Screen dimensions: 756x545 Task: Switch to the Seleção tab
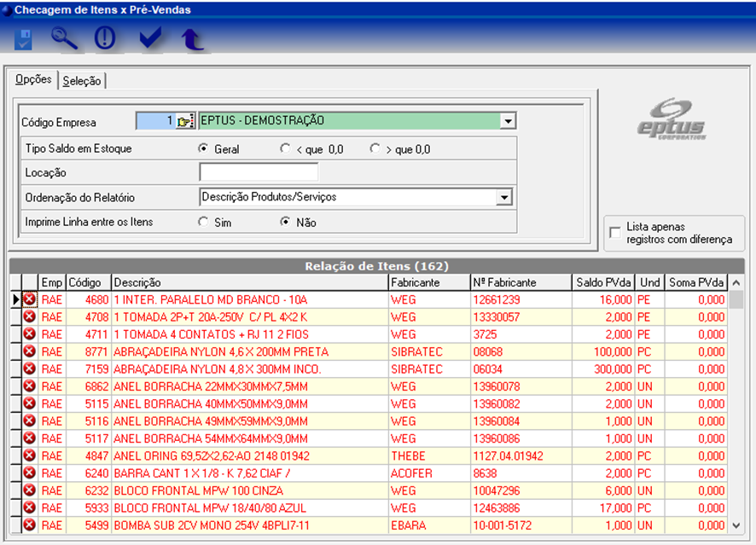82,81
